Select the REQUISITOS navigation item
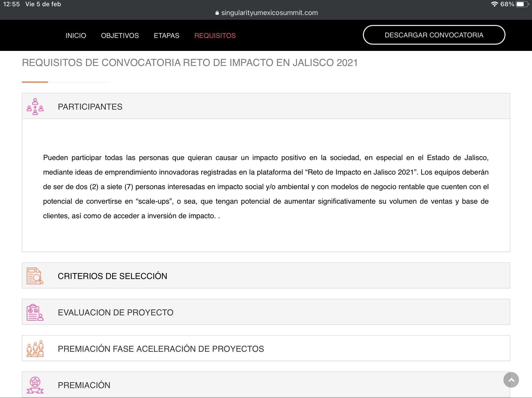The width and height of the screenshot is (532, 398). pos(215,36)
